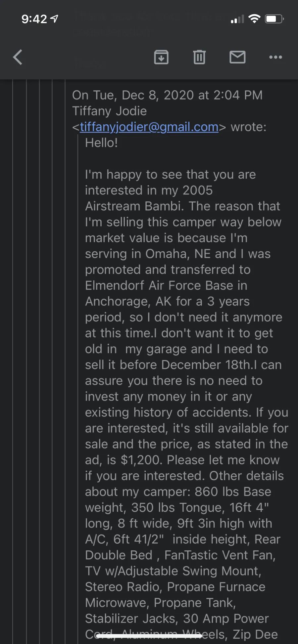This screenshot has height=644, width=298.
Task: Tap the 'Hello!' greeting line
Action: tap(101, 143)
